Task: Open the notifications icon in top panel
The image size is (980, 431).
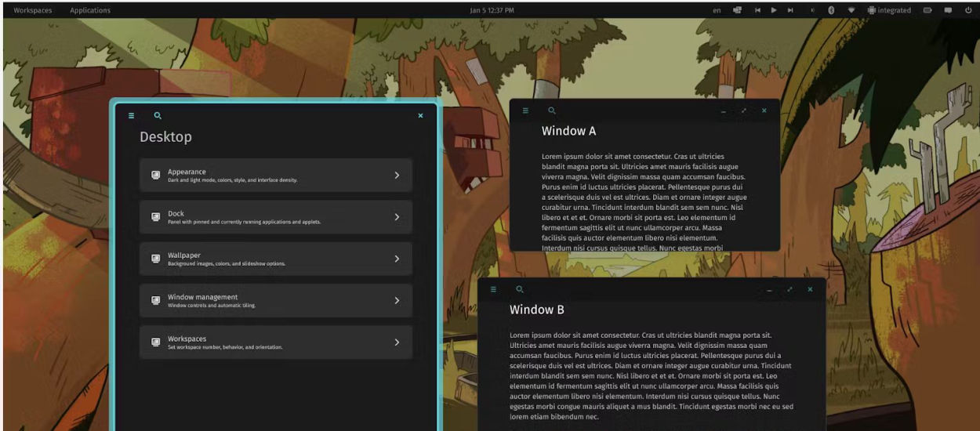Action: (948, 10)
